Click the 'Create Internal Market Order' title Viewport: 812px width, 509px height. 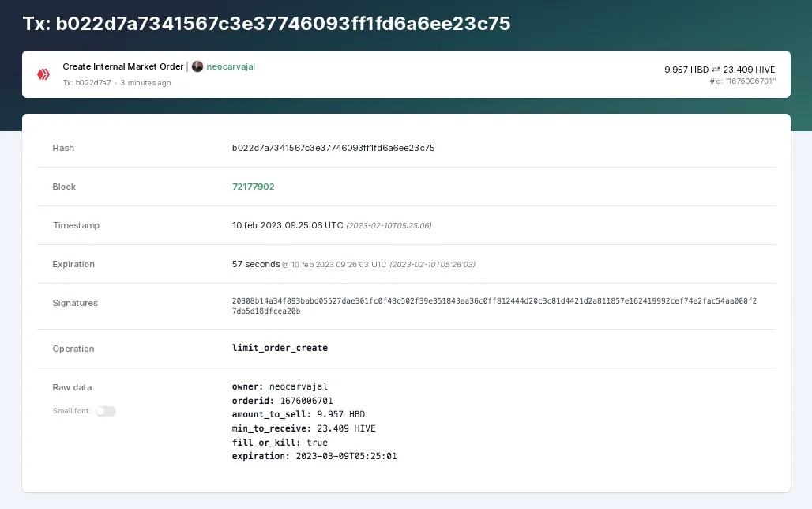[122, 66]
